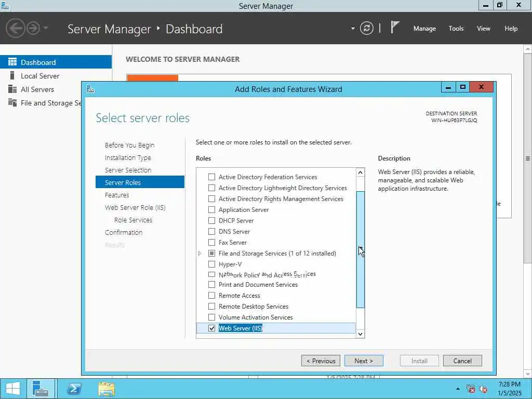Image resolution: width=532 pixels, height=399 pixels.
Task: Tick the Fax Server checkbox
Action: (x=212, y=242)
